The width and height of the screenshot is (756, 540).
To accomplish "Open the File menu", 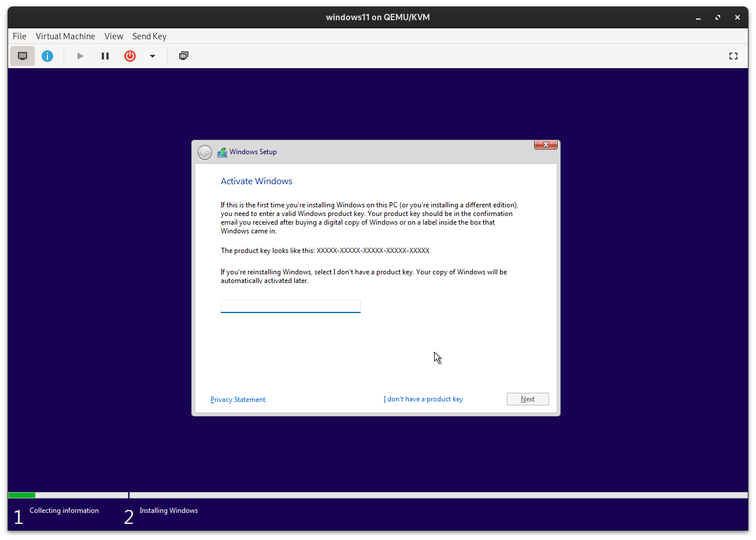I will click(20, 36).
